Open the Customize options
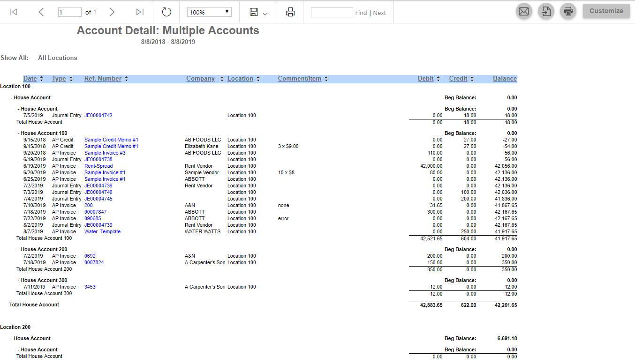Image resolution: width=635 pixels, height=364 pixels. click(606, 10)
